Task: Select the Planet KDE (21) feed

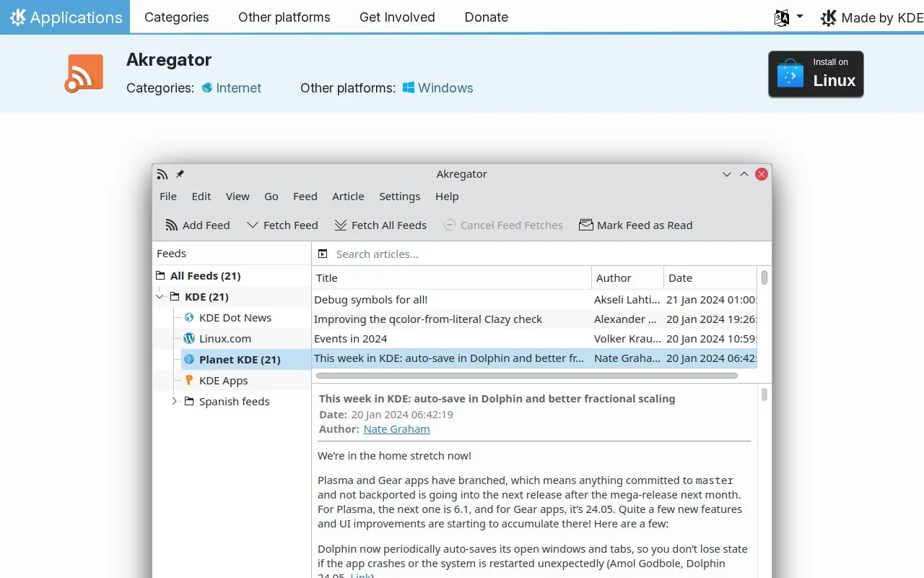Action: click(x=245, y=359)
